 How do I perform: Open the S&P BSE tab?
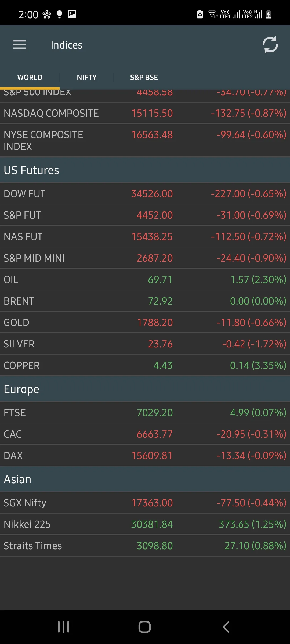pyautogui.click(x=144, y=77)
